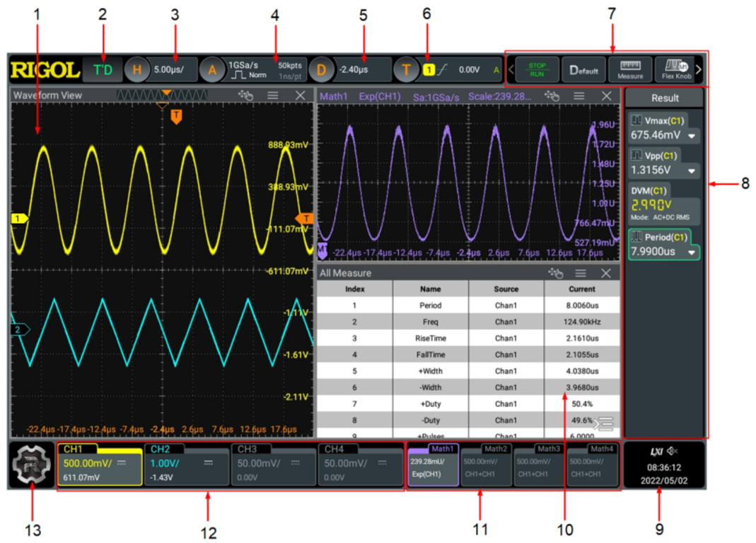The height and width of the screenshot is (543, 756).
Task: Click the T'D trigger status indicator
Action: (103, 70)
